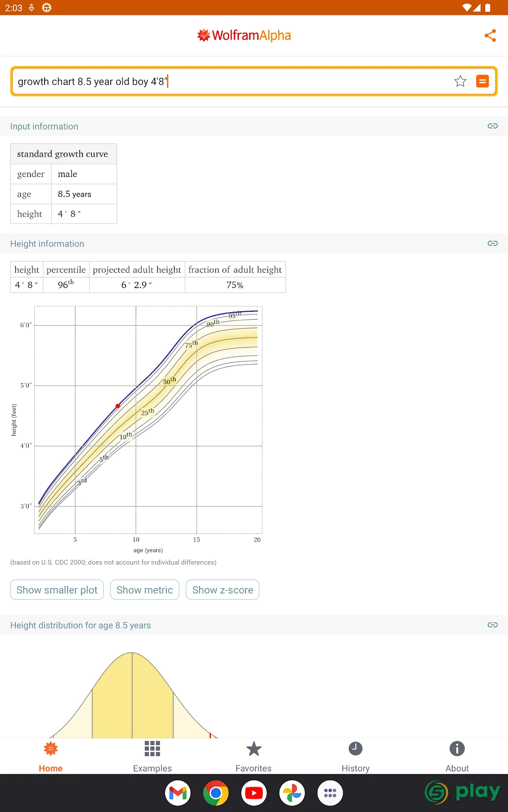Open the app drawer icon
The image size is (508, 812).
click(x=330, y=793)
